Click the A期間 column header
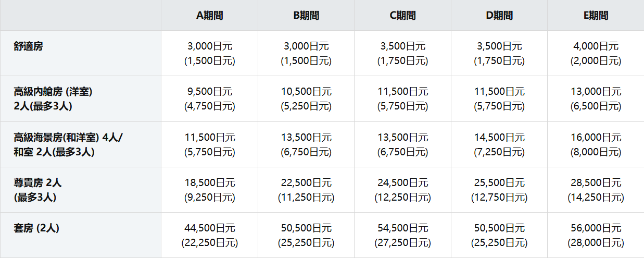 point(209,16)
